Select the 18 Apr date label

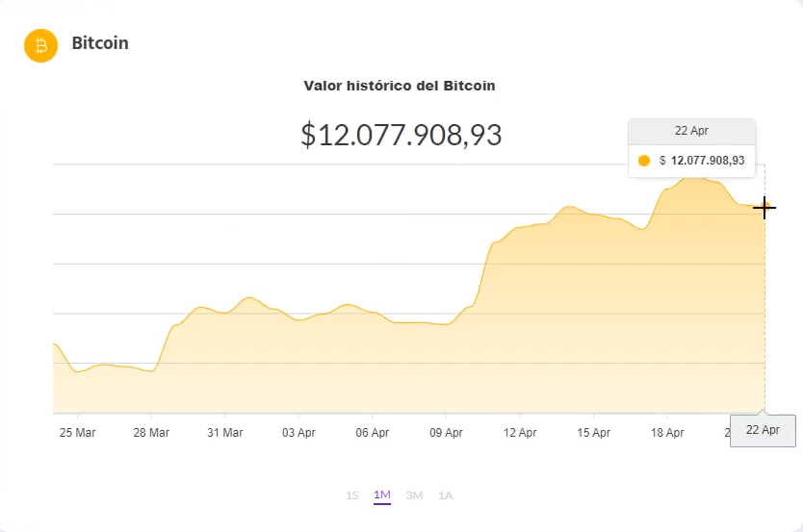(x=667, y=433)
